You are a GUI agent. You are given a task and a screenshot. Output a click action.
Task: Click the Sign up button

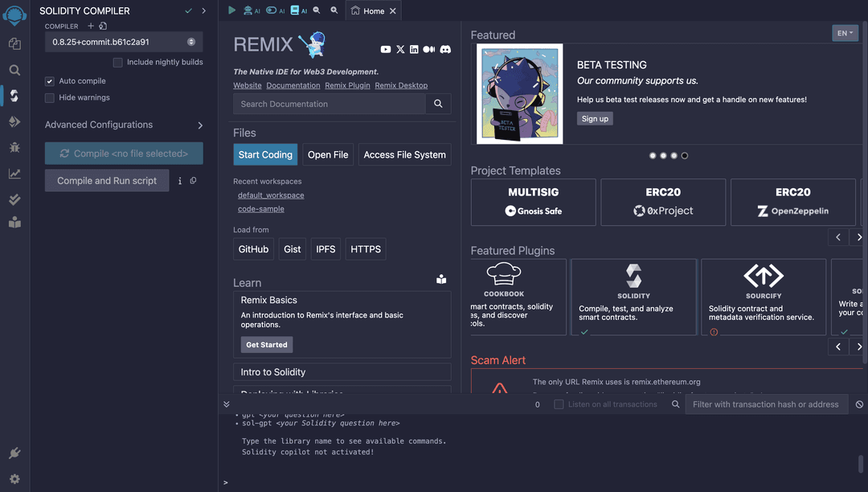tap(595, 118)
